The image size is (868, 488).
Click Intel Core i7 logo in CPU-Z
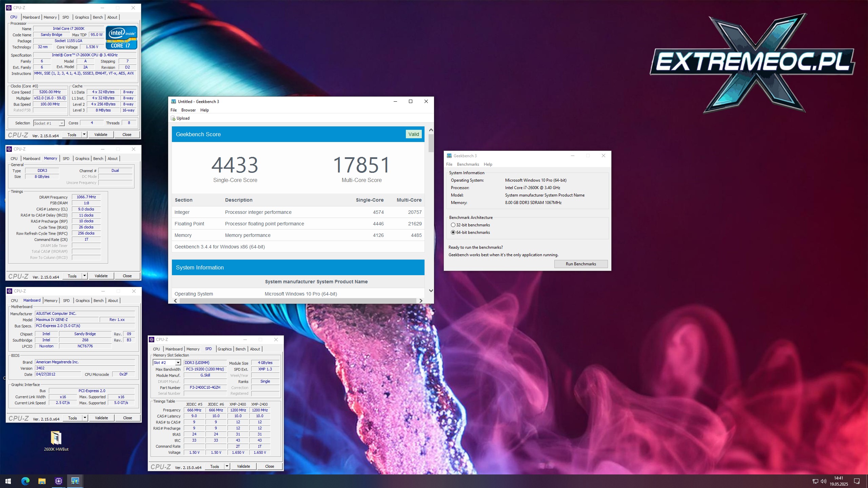coord(121,38)
